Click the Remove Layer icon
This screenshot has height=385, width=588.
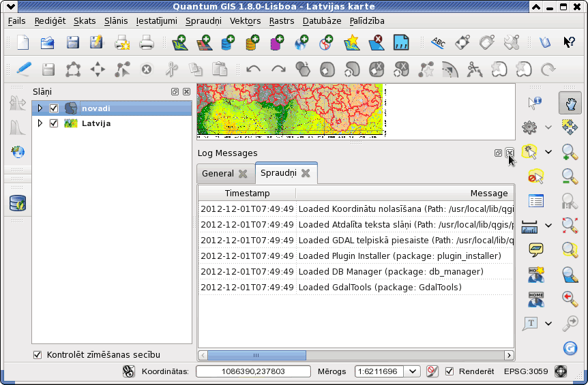pyautogui.click(x=376, y=42)
